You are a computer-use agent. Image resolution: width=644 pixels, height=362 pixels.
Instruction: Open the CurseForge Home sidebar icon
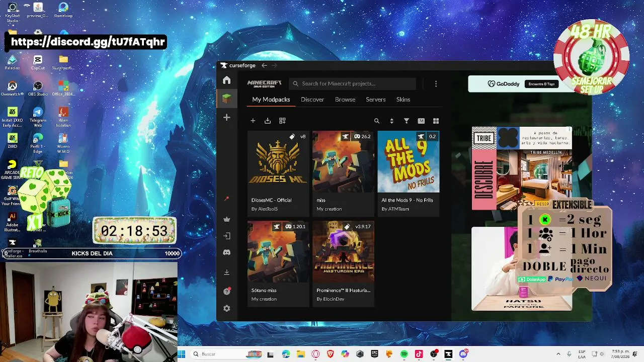pyautogui.click(x=226, y=80)
